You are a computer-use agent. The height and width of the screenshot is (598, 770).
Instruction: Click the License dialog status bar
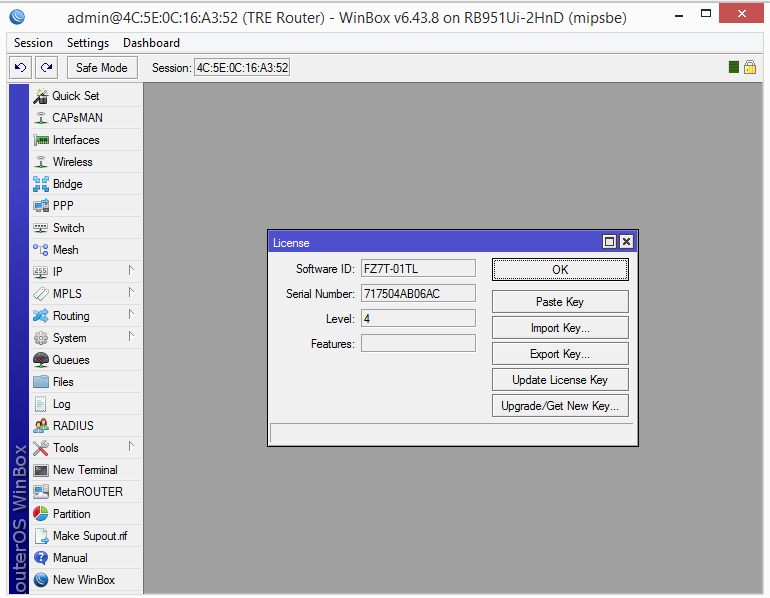click(452, 433)
